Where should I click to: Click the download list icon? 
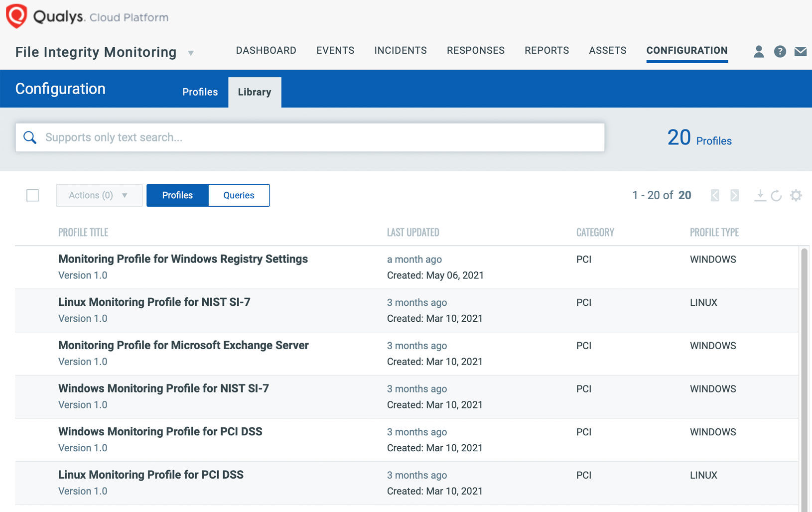click(760, 195)
